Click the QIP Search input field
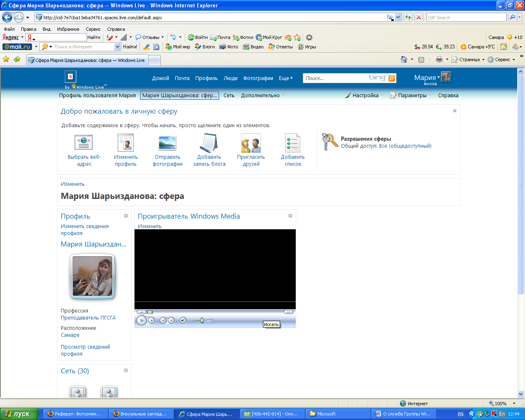The width and height of the screenshot is (525, 420). click(x=466, y=17)
